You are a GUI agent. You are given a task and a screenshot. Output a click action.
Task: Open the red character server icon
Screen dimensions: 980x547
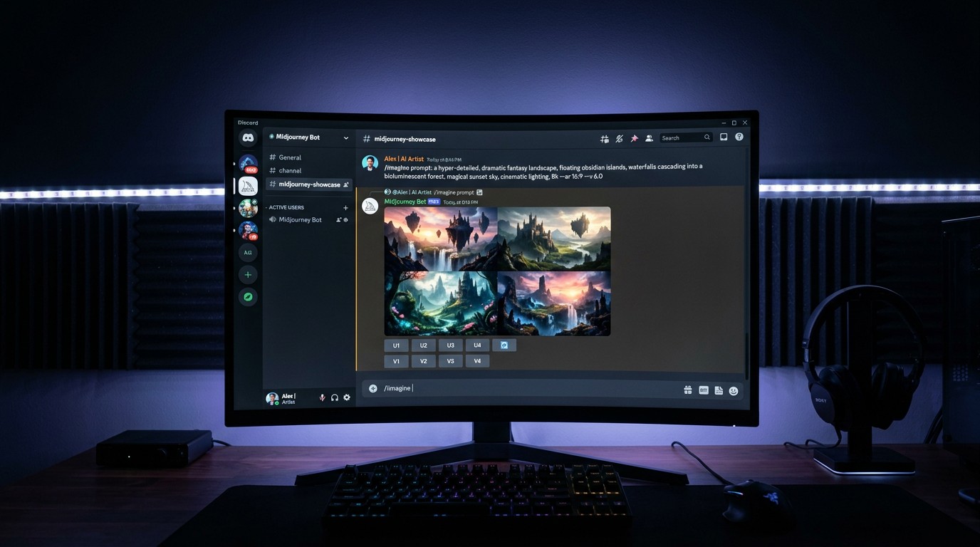click(248, 230)
